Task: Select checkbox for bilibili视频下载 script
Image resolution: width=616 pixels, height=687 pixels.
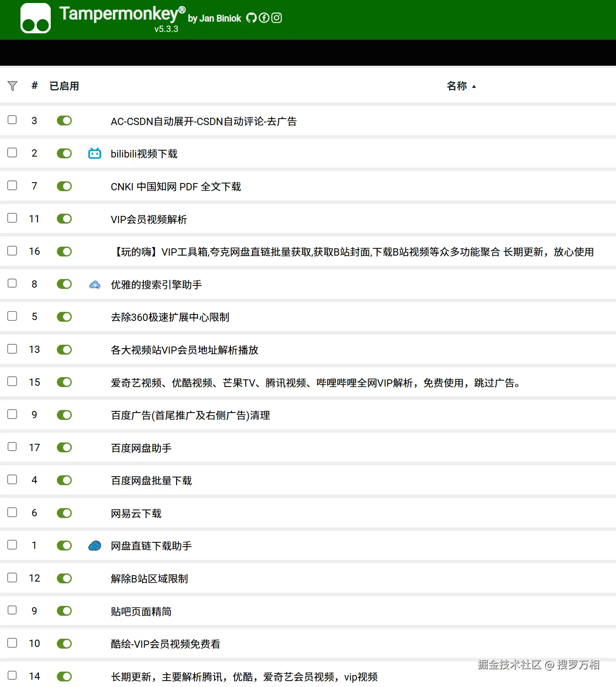Action: [x=12, y=153]
